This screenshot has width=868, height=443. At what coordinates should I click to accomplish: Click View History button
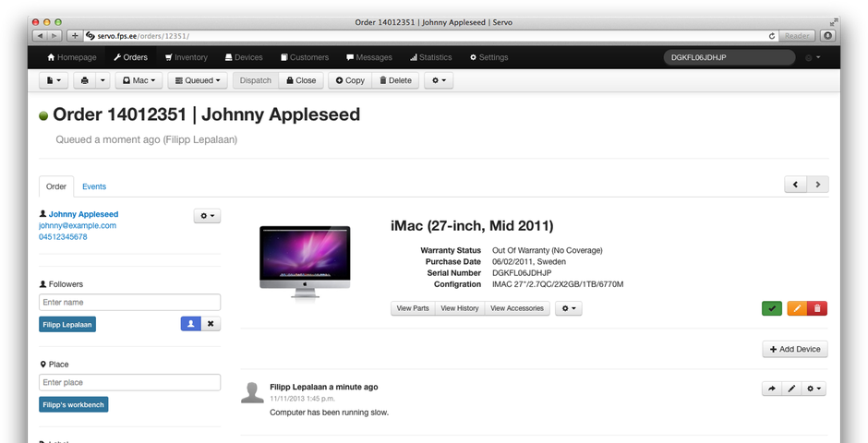460,308
